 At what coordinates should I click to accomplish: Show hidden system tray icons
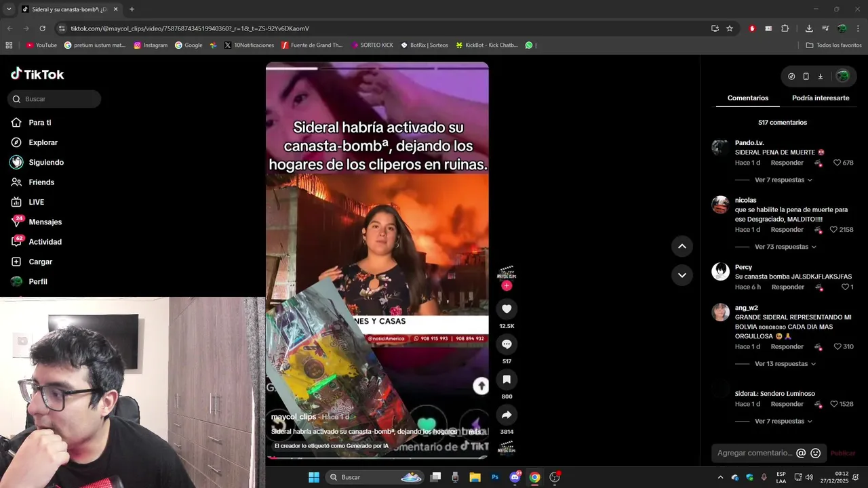click(721, 477)
